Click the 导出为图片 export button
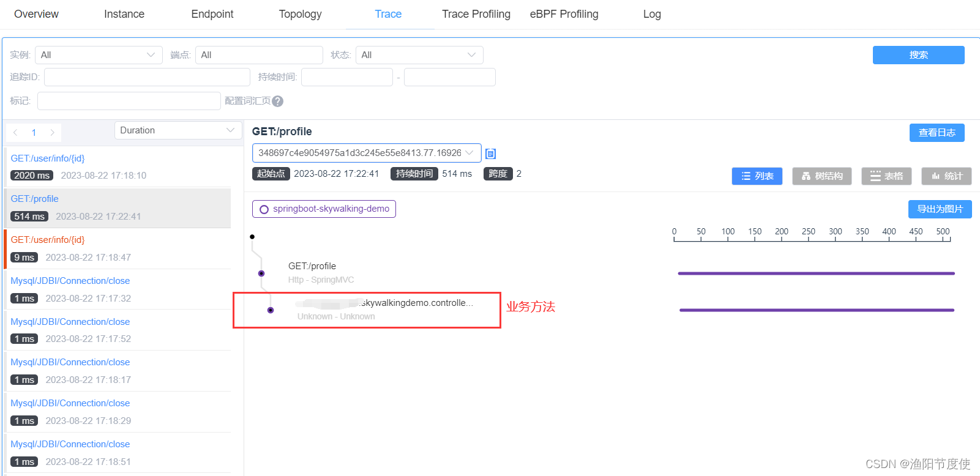 pyautogui.click(x=940, y=209)
